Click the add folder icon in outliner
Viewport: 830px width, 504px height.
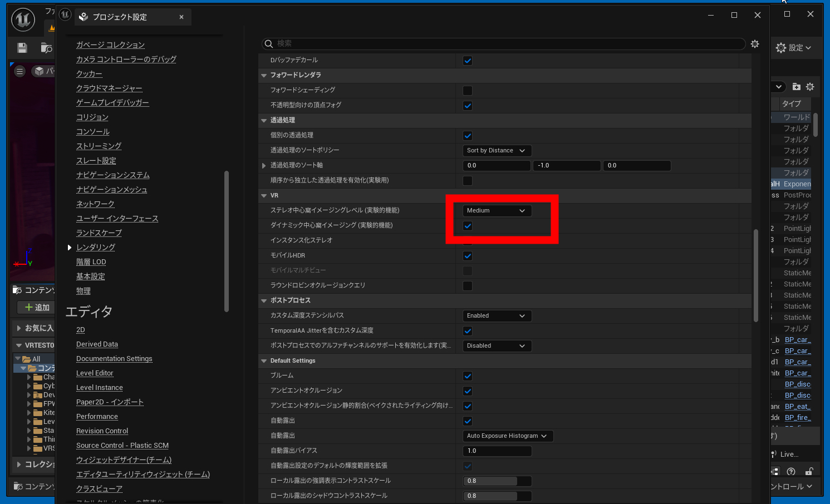[x=797, y=87]
